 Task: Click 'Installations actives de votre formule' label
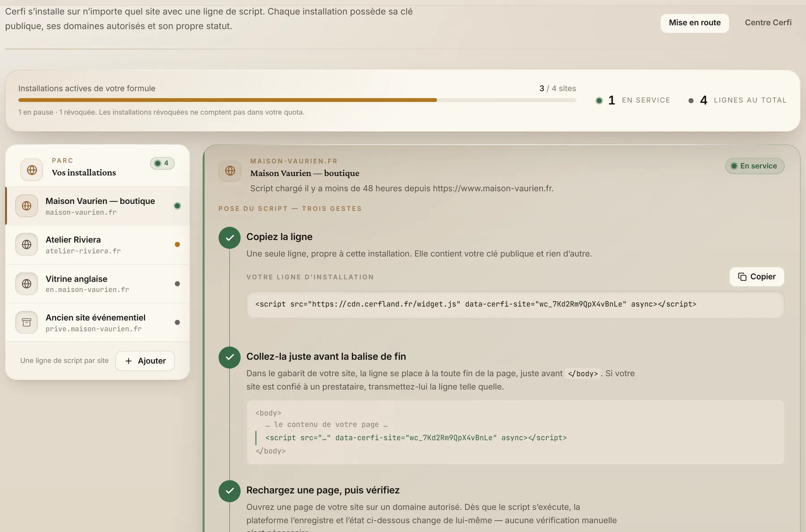[87, 89]
